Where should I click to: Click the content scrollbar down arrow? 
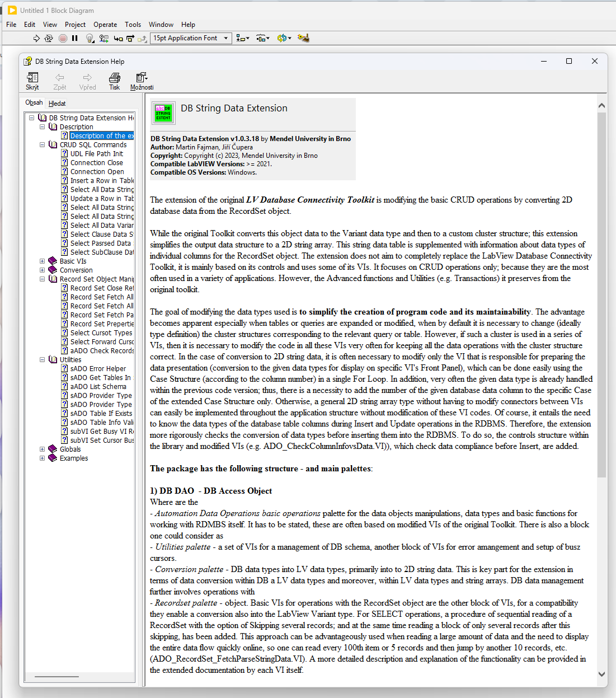(x=602, y=674)
